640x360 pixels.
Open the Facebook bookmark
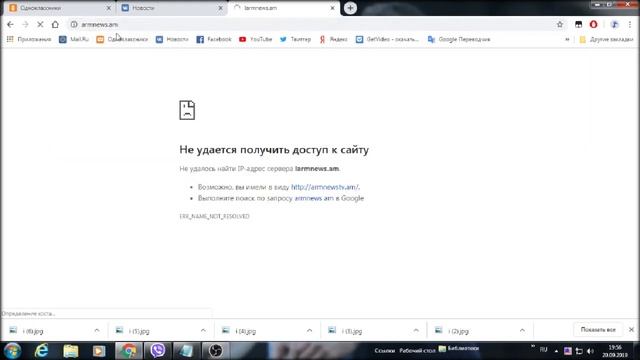pyautogui.click(x=214, y=39)
